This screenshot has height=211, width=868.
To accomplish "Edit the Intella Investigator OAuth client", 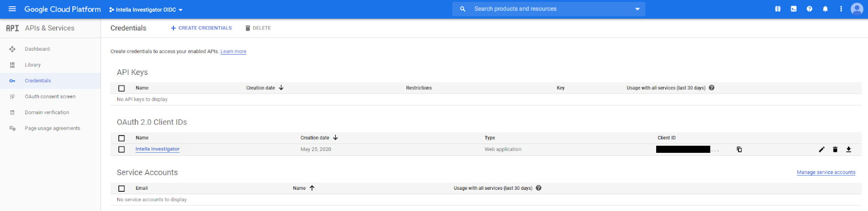I will point(821,149).
